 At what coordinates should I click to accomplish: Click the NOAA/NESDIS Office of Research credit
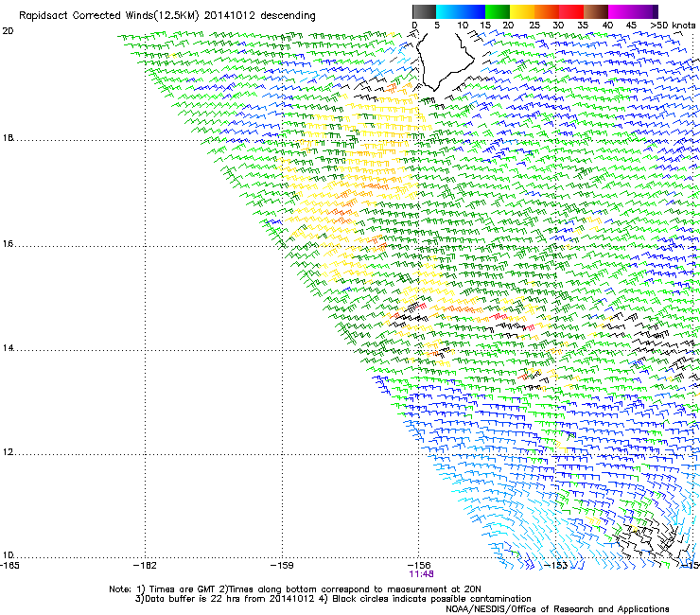pos(557,609)
